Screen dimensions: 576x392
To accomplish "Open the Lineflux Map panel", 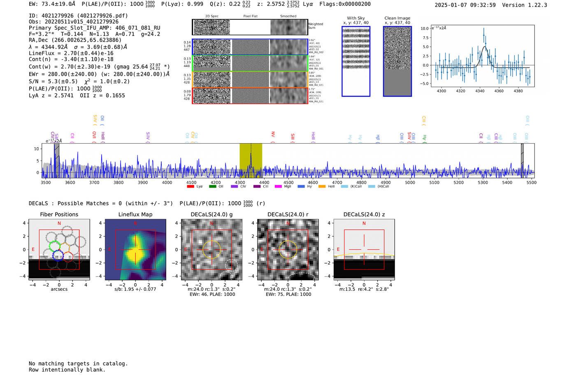I will [135, 250].
